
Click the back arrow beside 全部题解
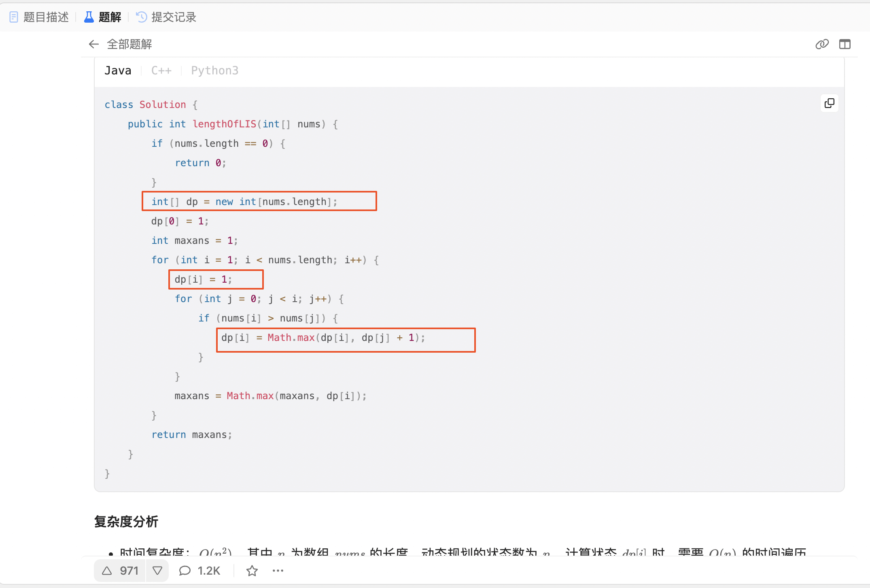(x=94, y=44)
